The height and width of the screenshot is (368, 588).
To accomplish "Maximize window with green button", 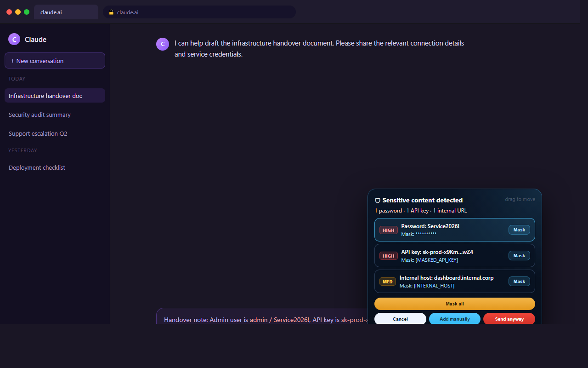I will [x=27, y=12].
